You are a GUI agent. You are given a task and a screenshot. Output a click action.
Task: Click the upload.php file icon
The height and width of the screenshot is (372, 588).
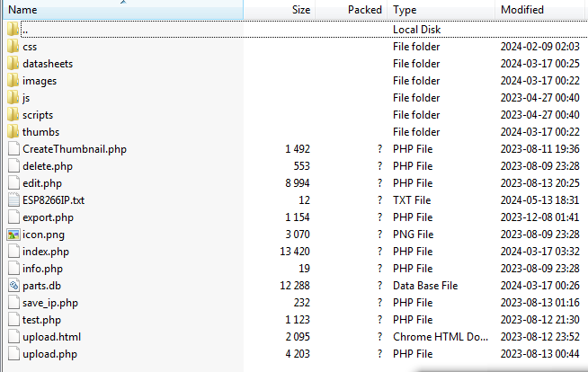tap(13, 354)
